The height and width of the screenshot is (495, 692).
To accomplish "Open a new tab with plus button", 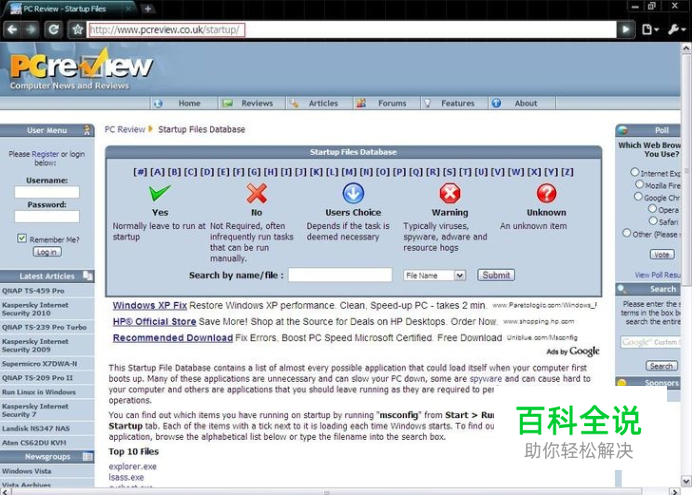I will pyautogui.click(x=147, y=8).
